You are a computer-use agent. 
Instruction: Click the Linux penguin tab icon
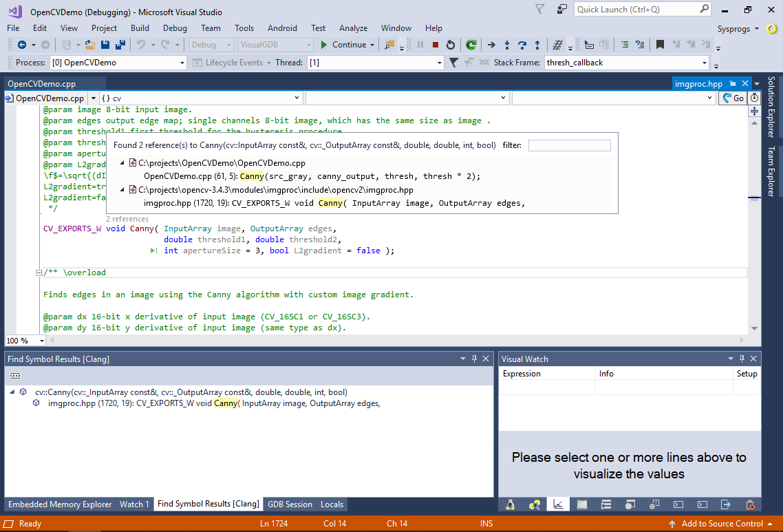click(x=510, y=504)
